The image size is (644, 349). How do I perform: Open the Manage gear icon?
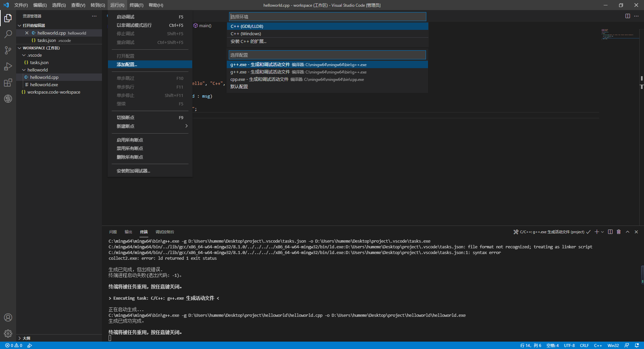tap(8, 334)
